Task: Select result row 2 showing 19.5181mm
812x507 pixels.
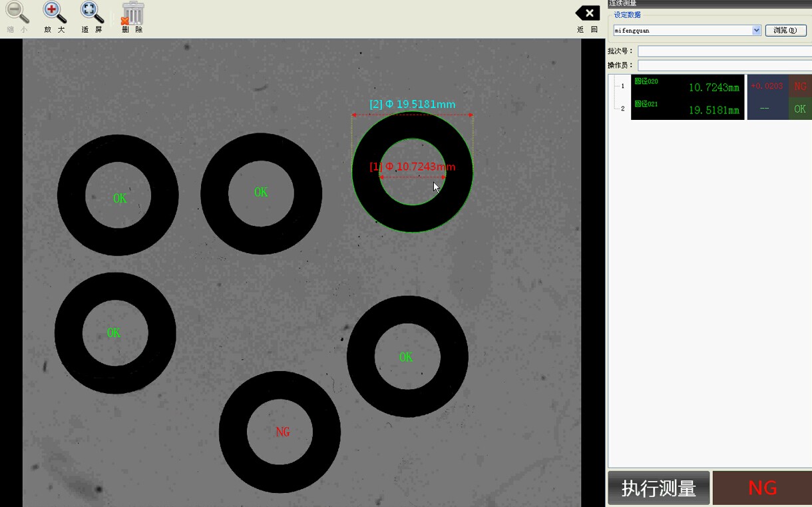Action: [687, 109]
